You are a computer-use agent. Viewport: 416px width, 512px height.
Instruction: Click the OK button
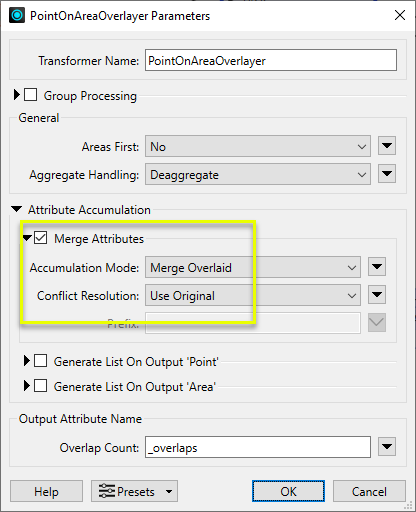(x=288, y=491)
